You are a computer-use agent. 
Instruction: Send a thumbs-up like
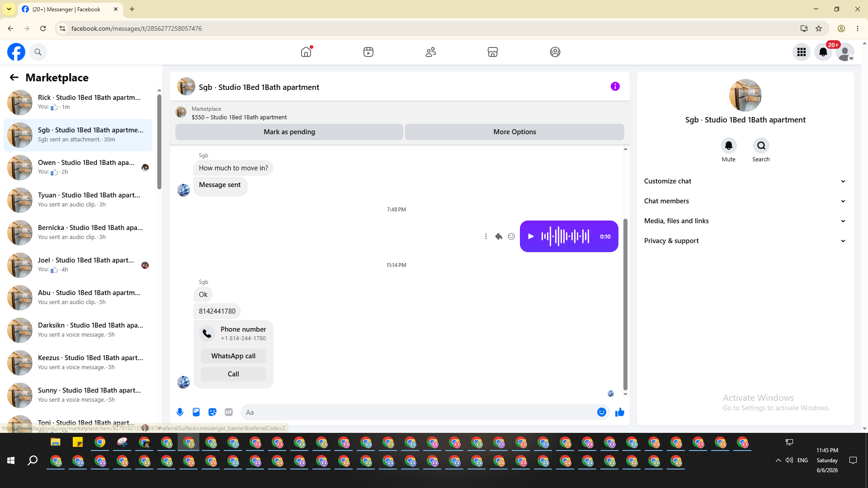pos(620,412)
